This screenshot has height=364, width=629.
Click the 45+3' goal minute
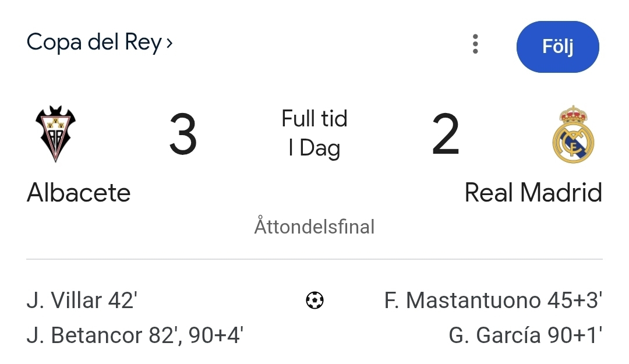(x=574, y=301)
